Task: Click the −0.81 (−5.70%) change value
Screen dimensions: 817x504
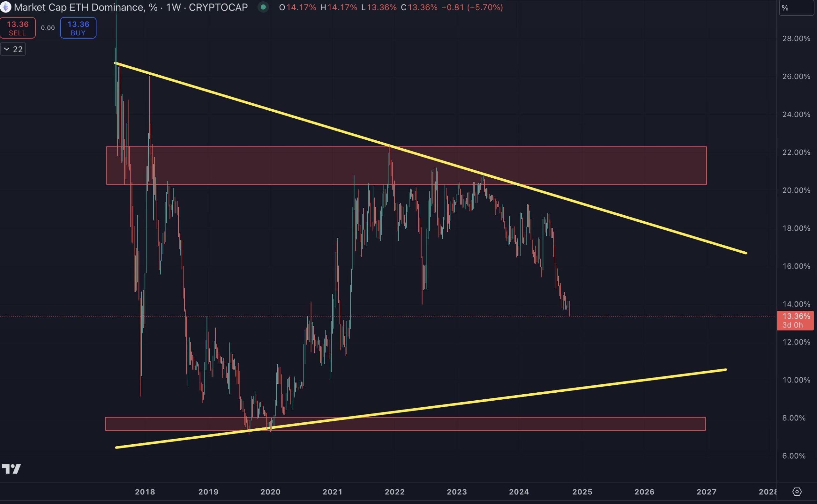Action: [472, 7]
